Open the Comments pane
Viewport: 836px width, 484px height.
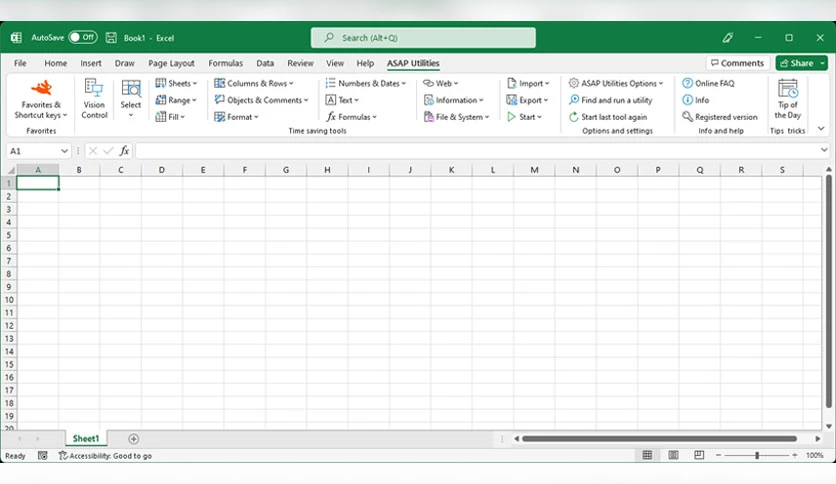[738, 63]
